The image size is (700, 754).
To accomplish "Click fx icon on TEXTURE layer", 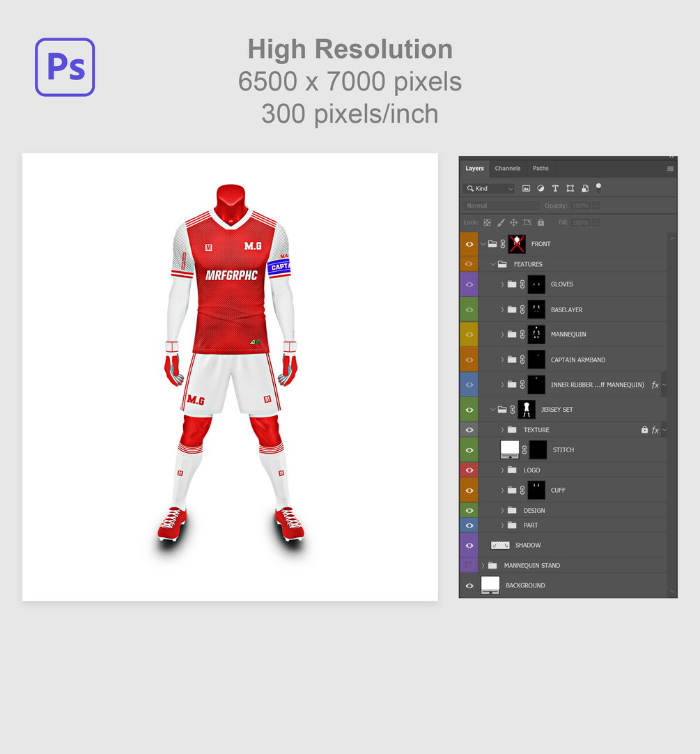I will click(655, 431).
